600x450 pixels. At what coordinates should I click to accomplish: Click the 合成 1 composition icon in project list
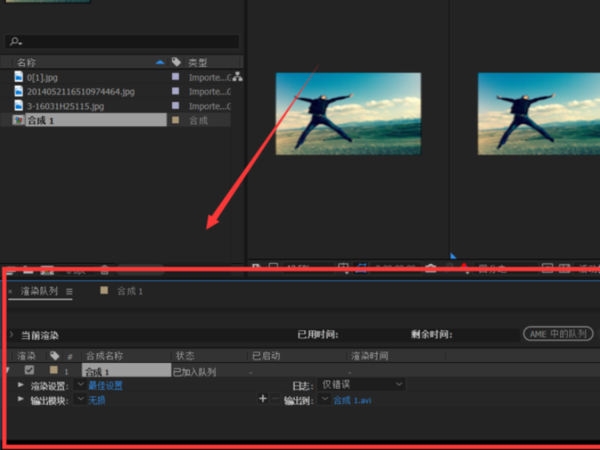18,119
